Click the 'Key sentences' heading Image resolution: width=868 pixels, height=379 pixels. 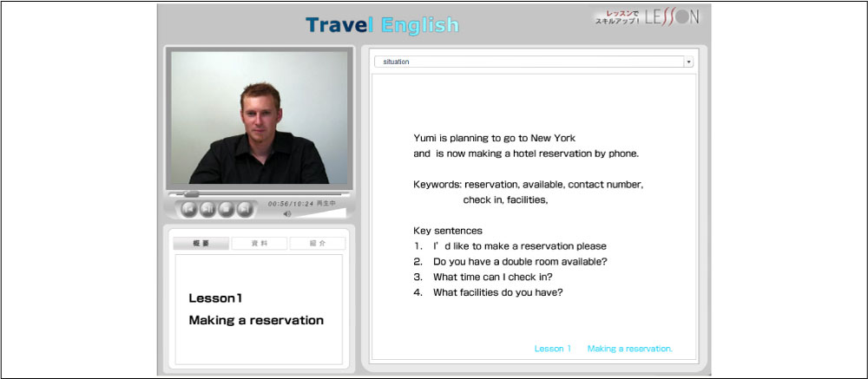pyautogui.click(x=448, y=231)
